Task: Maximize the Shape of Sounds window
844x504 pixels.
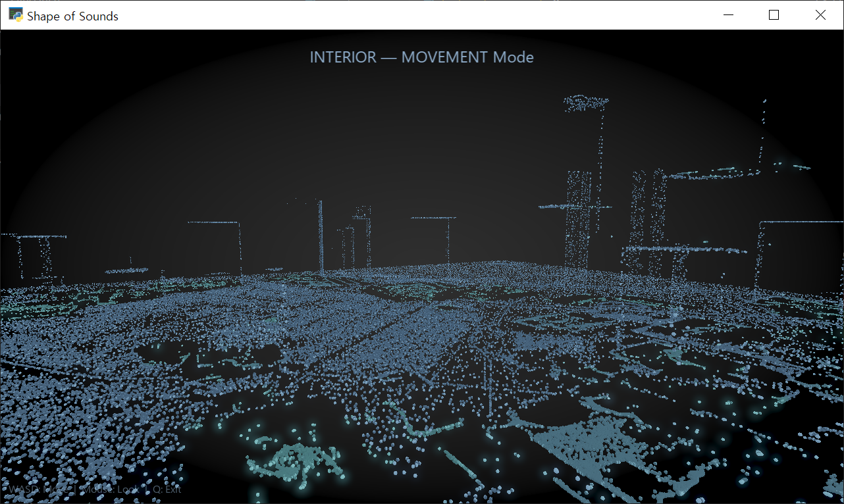Action: point(774,15)
